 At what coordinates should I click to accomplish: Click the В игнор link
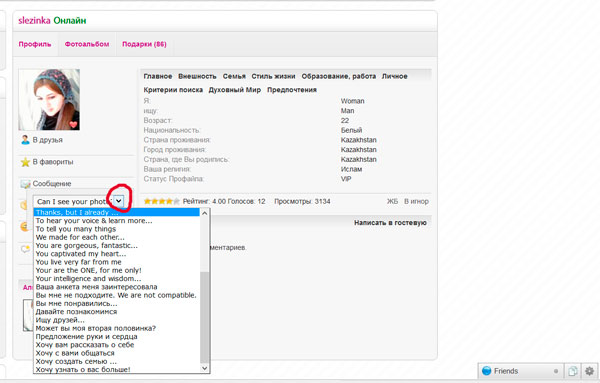(416, 201)
